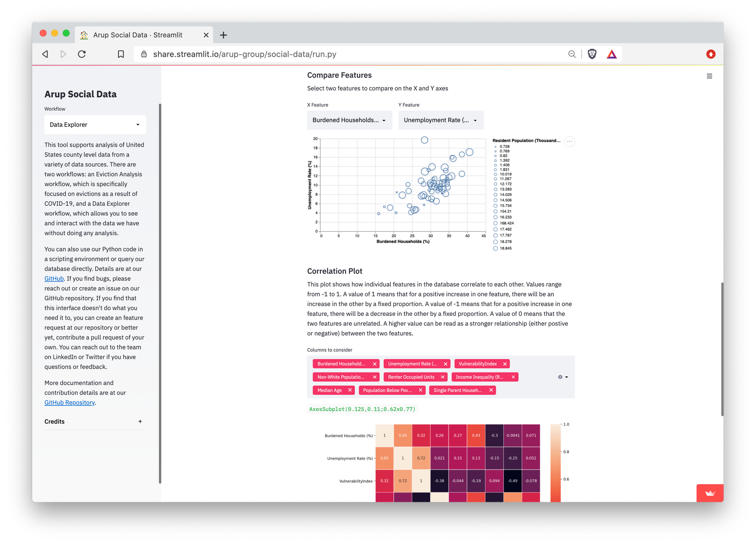Click red update arrow icon
The width and height of the screenshot is (756, 545).
711,54
